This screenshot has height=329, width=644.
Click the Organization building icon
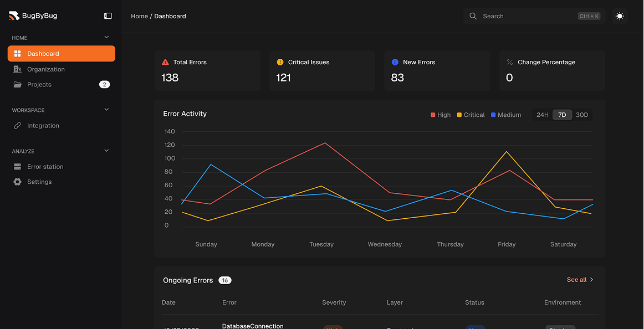point(17,69)
